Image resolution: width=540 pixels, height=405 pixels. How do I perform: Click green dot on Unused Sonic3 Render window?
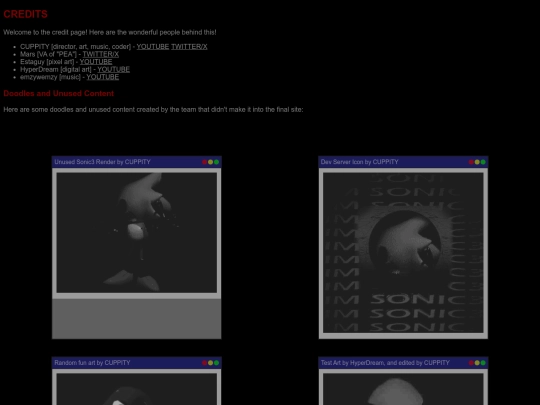pos(216,162)
